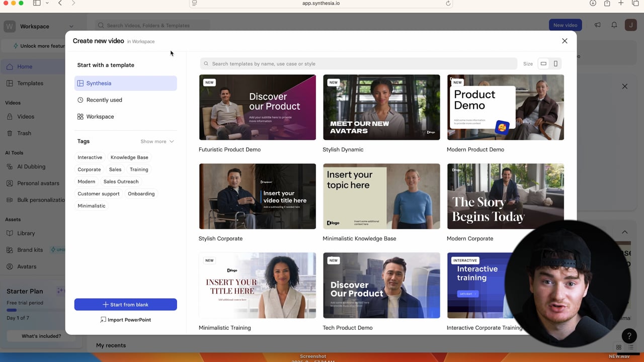The width and height of the screenshot is (644, 362).
Task: Close the right-side banner with X
Action: tap(624, 86)
